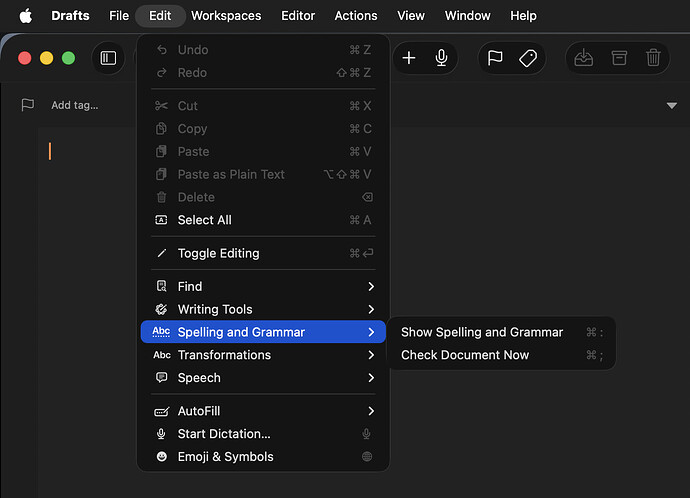690x498 pixels.
Task: Archive the draft with the archive box icon
Action: click(x=619, y=58)
